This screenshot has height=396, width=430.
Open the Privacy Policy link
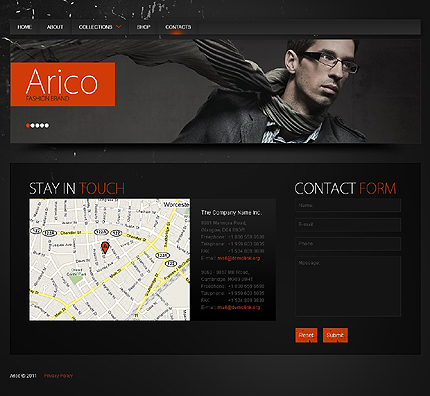[x=58, y=376]
